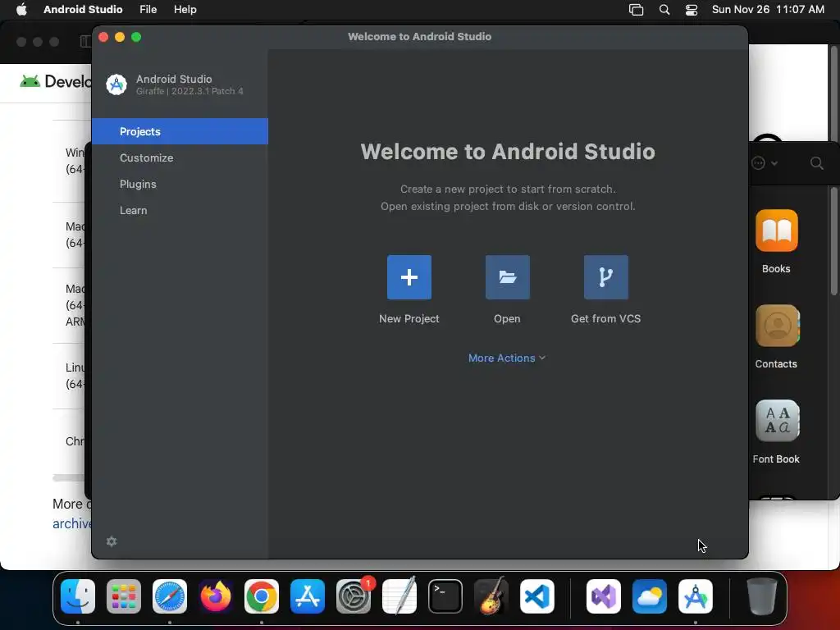Select the Projects tab in sidebar

coord(180,131)
